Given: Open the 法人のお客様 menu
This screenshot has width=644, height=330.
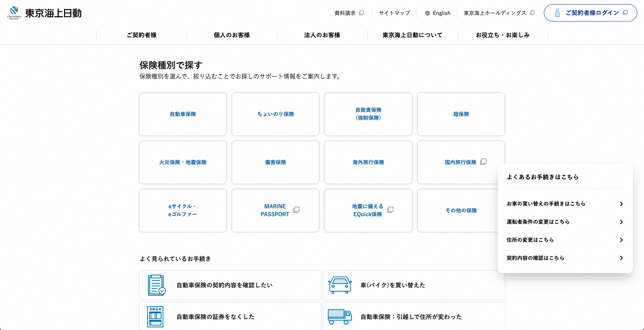Looking at the screenshot, I should [322, 35].
